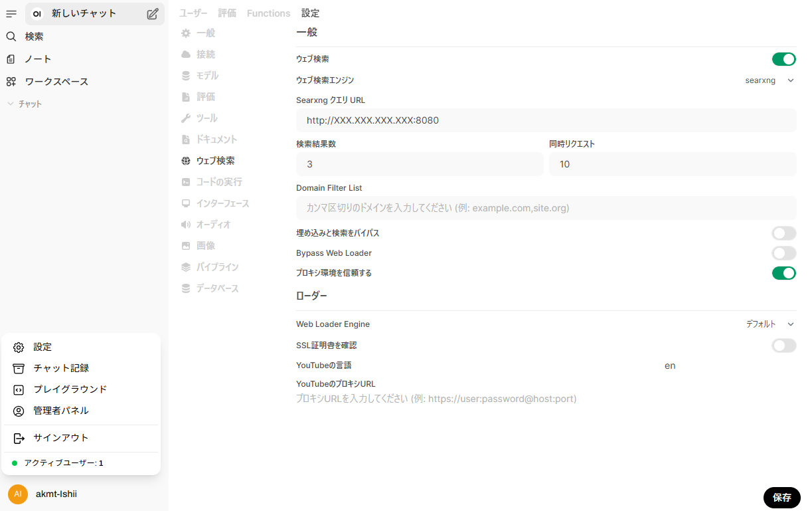Click the archive box icon for チャット記録
This screenshot has height=511, width=812.
[x=19, y=369]
